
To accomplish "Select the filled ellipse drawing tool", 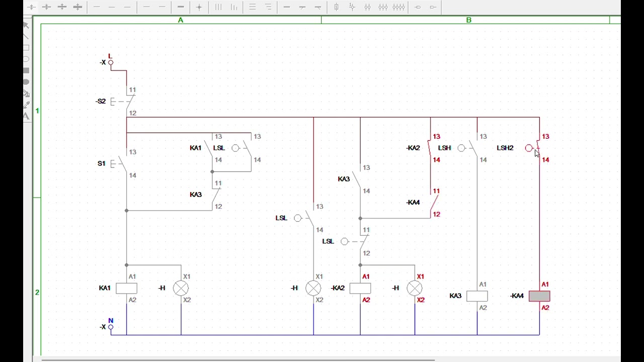I will pyautogui.click(x=26, y=82).
